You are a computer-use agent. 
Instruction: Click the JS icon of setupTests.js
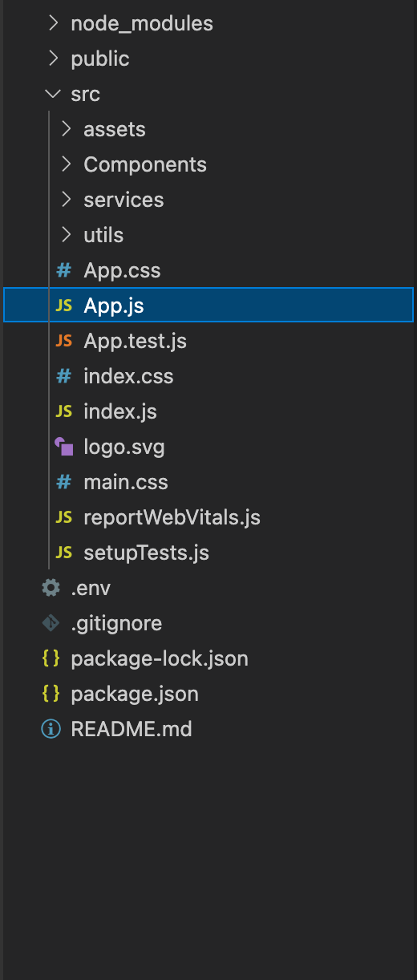coord(63,553)
